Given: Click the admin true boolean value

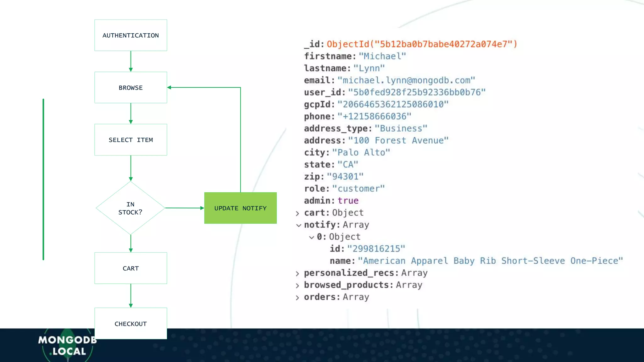Looking at the screenshot, I should click(348, 200).
